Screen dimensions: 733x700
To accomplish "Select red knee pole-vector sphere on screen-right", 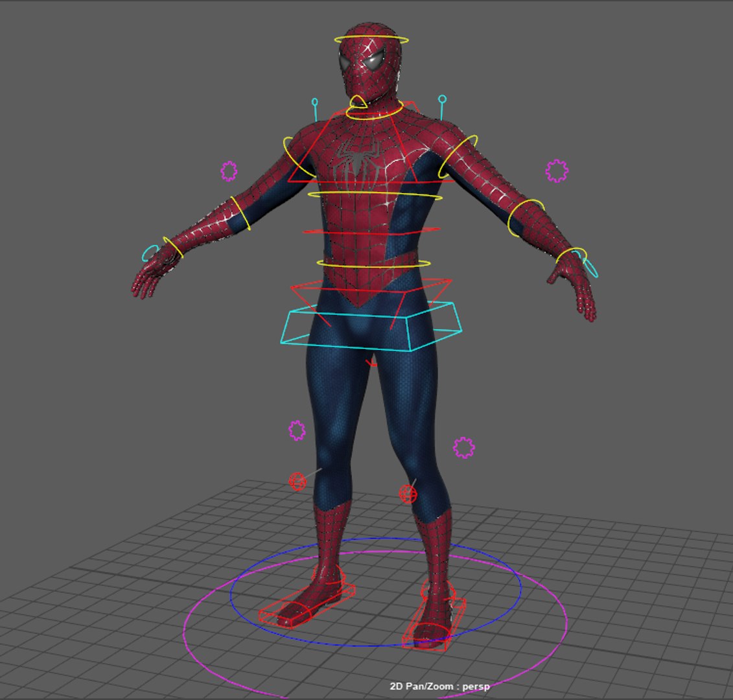I will tap(408, 494).
